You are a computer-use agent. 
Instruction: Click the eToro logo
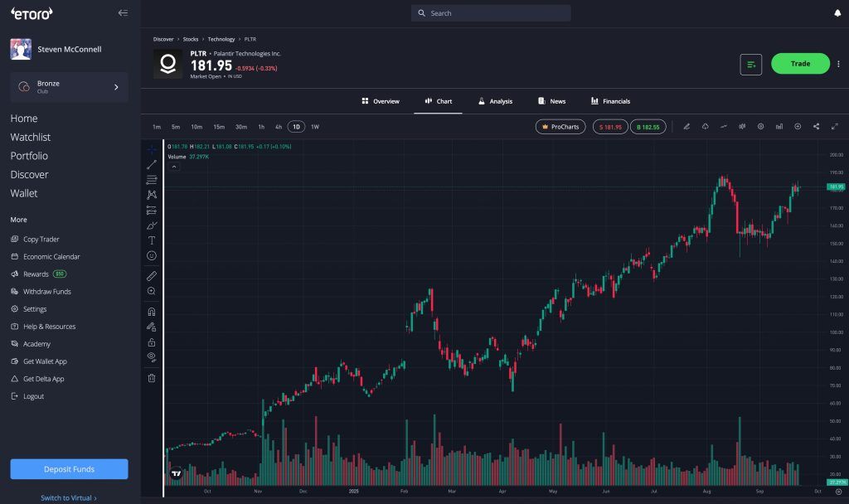32,13
